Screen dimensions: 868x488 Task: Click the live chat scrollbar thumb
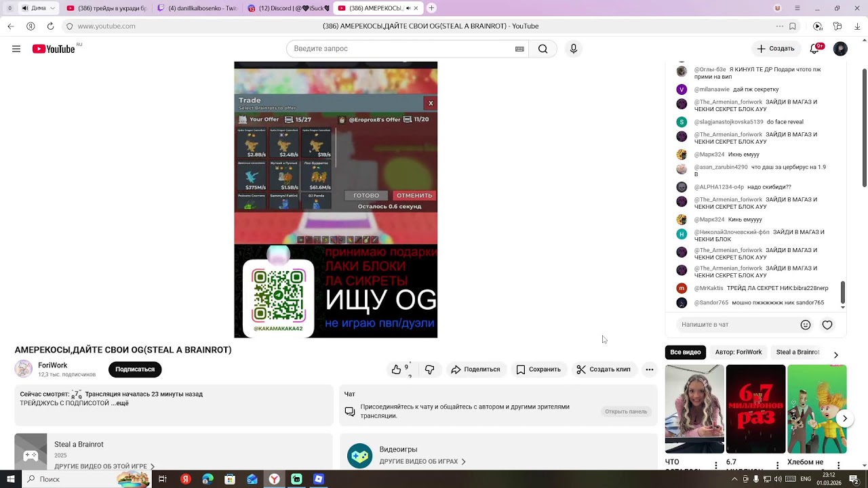[843, 292]
